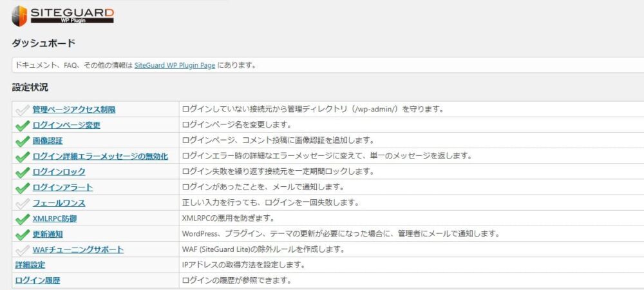Click the SiteGuard WP Plugin logo

pyautogui.click(x=62, y=16)
